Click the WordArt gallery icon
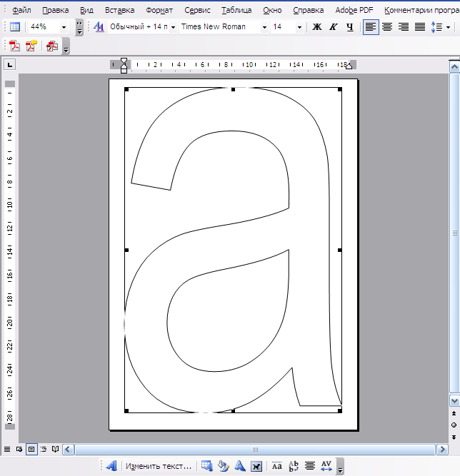Viewport: 460px width, 476px height. click(x=207, y=466)
